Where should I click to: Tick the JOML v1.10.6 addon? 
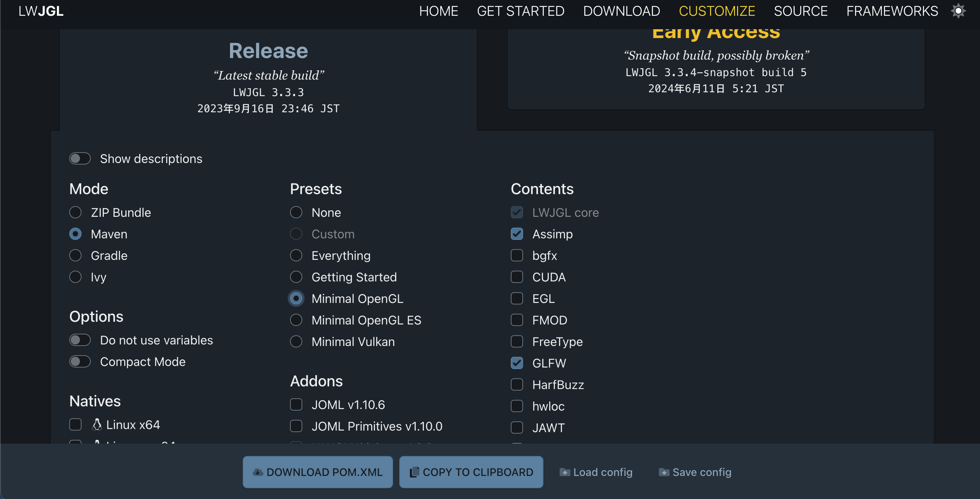[x=296, y=405]
